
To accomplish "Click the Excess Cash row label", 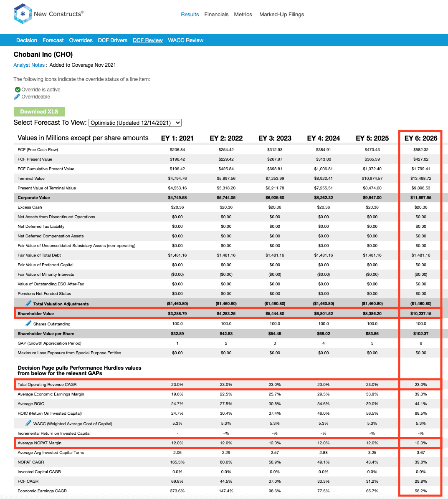I will tap(30, 207).
